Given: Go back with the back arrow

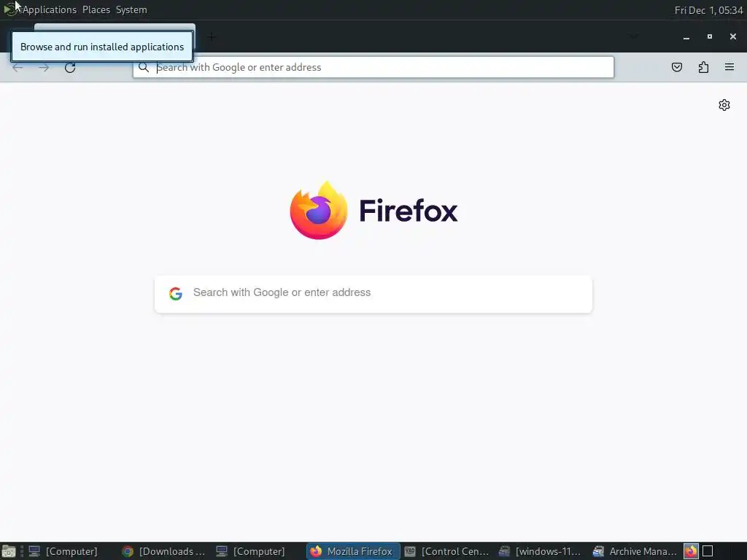Looking at the screenshot, I should (18, 68).
